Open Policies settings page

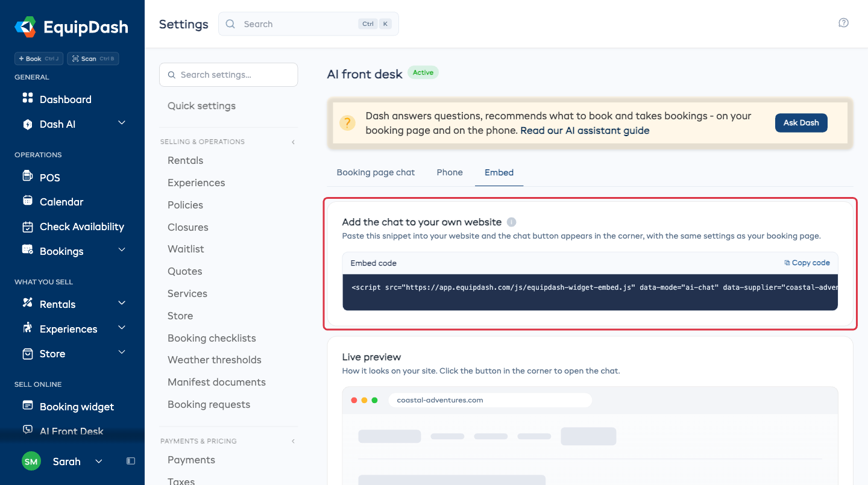(185, 205)
